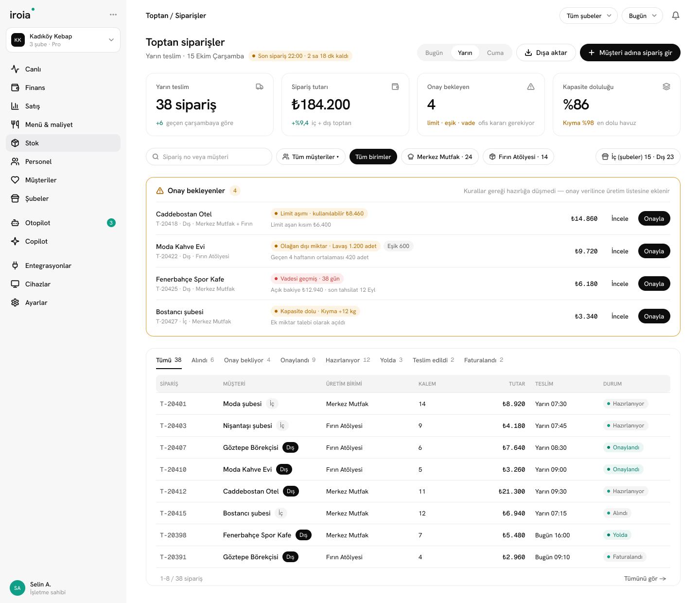The image size is (700, 603).
Task: Open Cihazlar page
Action: [x=63, y=284]
